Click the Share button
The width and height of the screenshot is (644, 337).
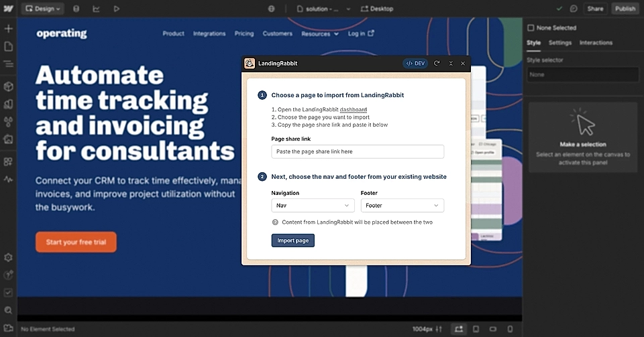(595, 9)
